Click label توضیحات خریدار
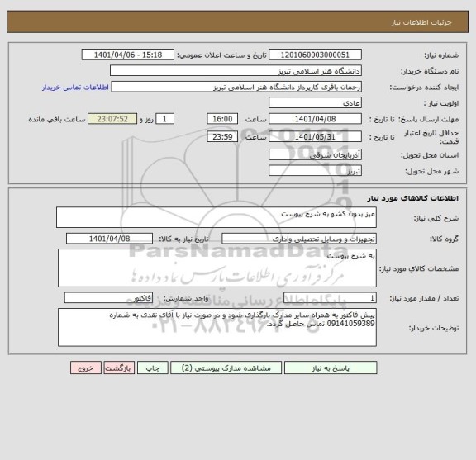Screen dimensions: 476x460 [434, 329]
